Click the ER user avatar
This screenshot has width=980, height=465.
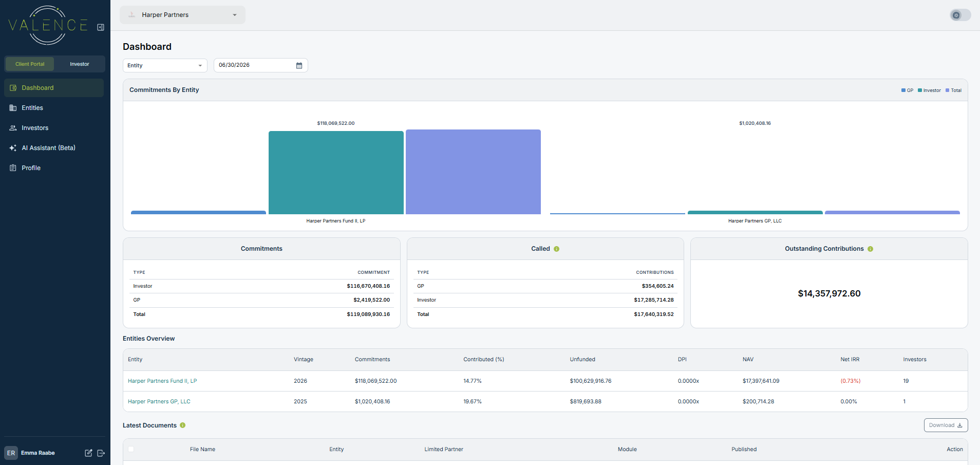[x=11, y=453]
